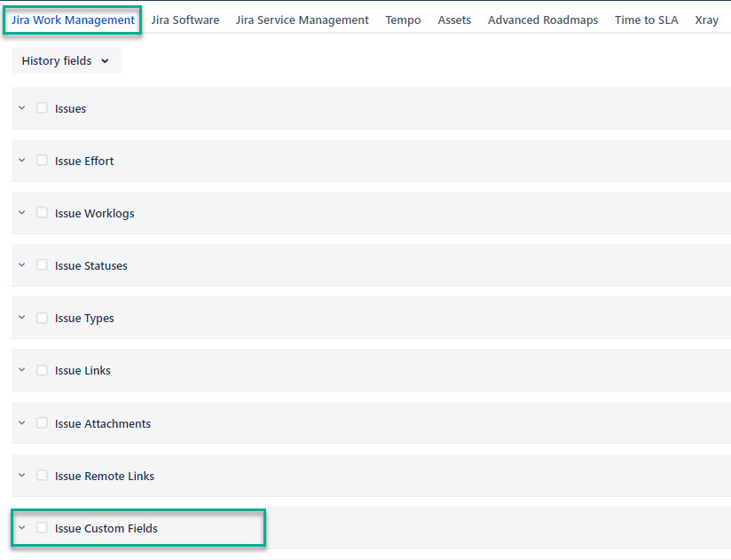Viewport: 731px width, 560px height.
Task: Expand the Issue Custom Fields chevron
Action: (x=22, y=528)
